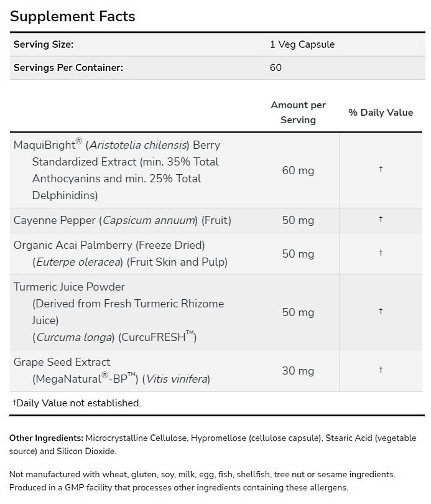Select the 50 mg amount for Acai Palmberry
Screen dimensions: 431x504
coord(298,254)
